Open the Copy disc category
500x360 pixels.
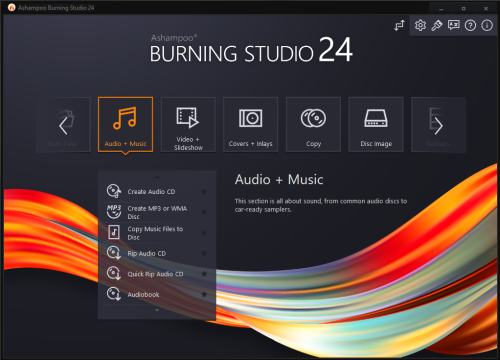313,125
